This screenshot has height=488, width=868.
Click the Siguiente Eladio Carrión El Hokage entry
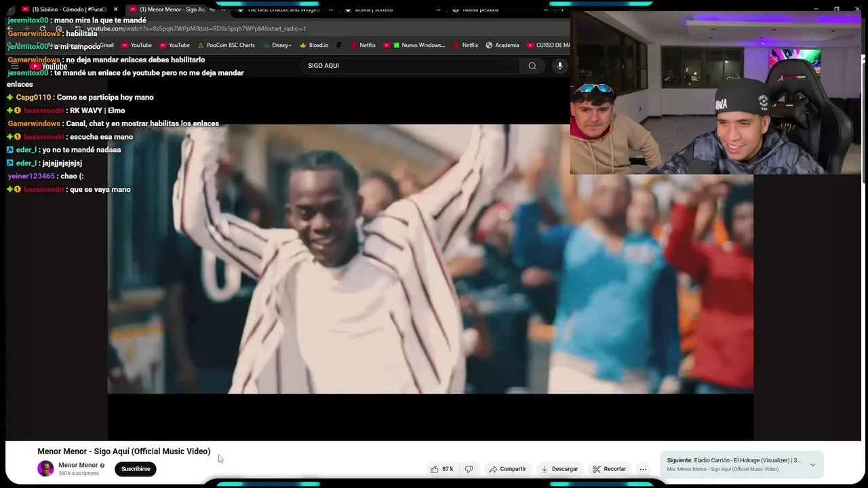734,460
